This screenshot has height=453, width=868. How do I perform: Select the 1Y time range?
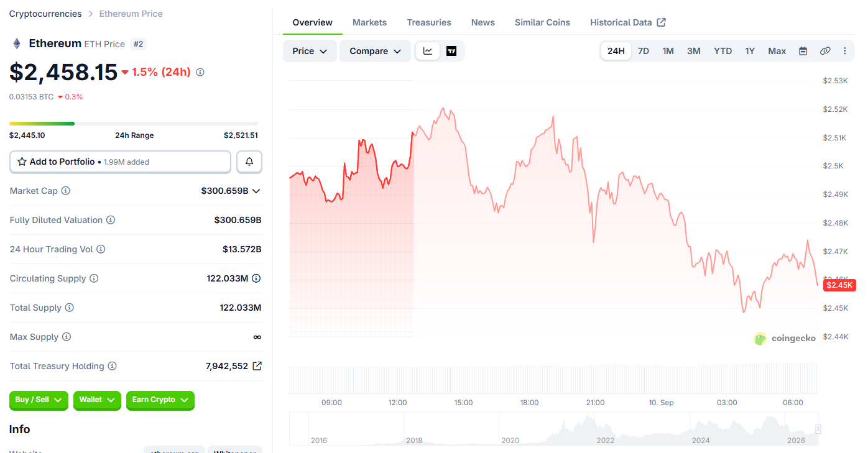click(750, 51)
